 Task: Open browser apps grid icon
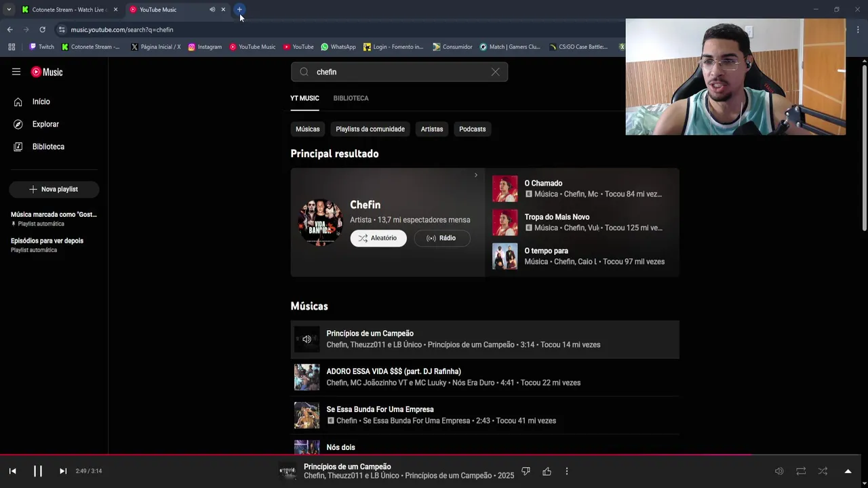click(12, 47)
